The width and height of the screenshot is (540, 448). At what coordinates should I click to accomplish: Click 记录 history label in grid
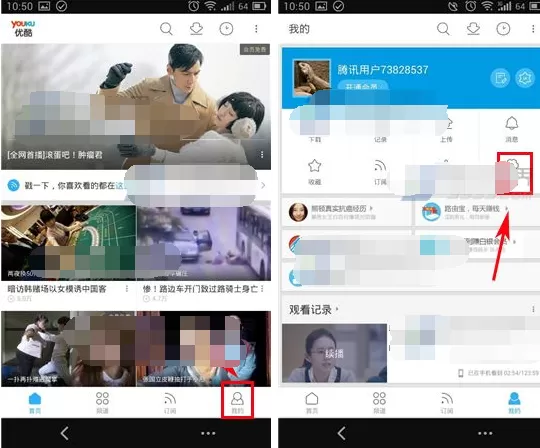pos(380,139)
